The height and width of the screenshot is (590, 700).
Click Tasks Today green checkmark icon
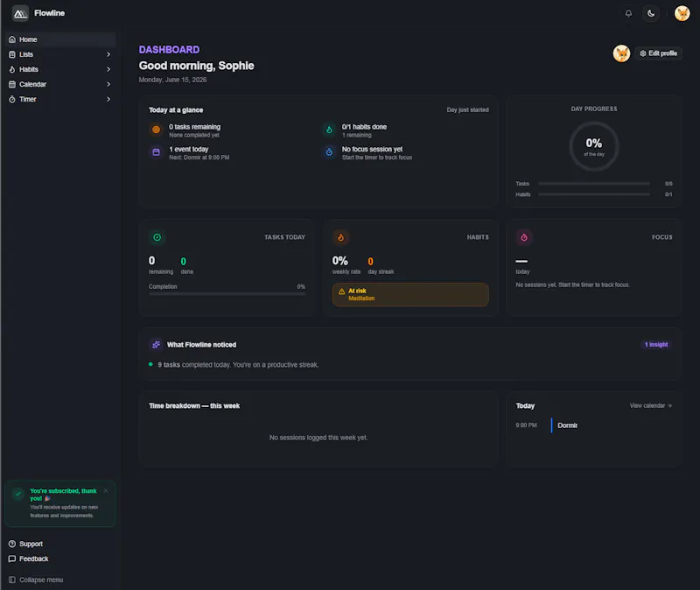[157, 237]
